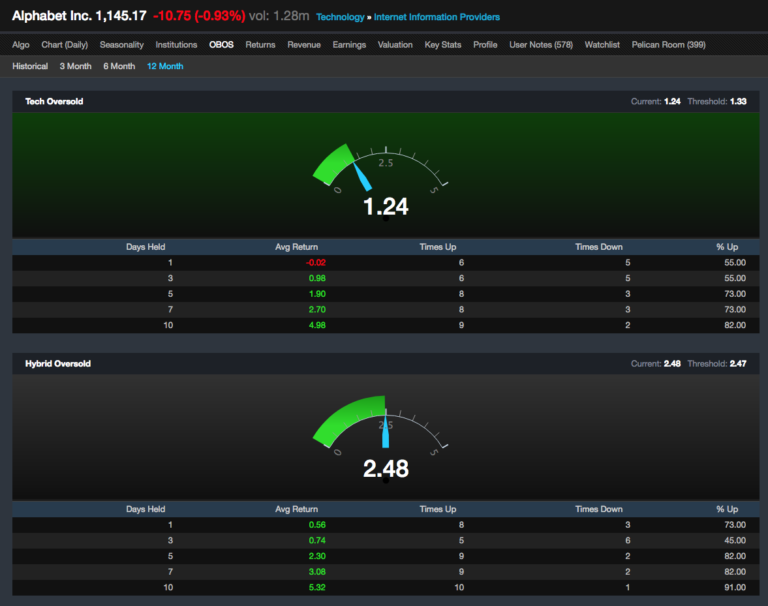This screenshot has height=606, width=768.
Task: Click the Hybrid Oversold panel title
Action: point(58,364)
